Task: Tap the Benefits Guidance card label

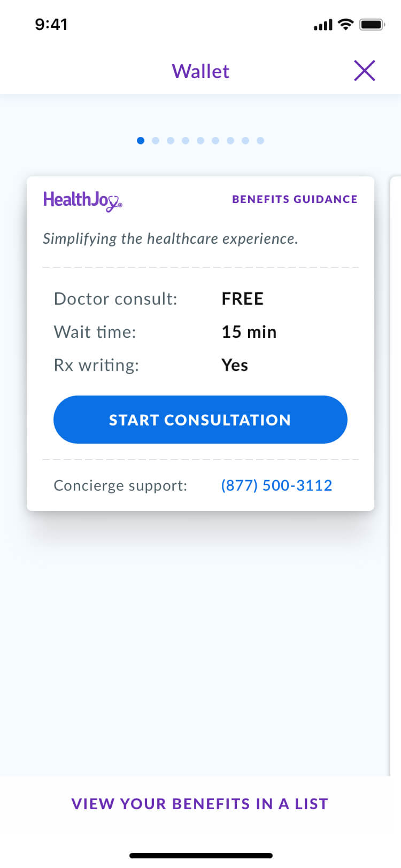Action: tap(295, 199)
